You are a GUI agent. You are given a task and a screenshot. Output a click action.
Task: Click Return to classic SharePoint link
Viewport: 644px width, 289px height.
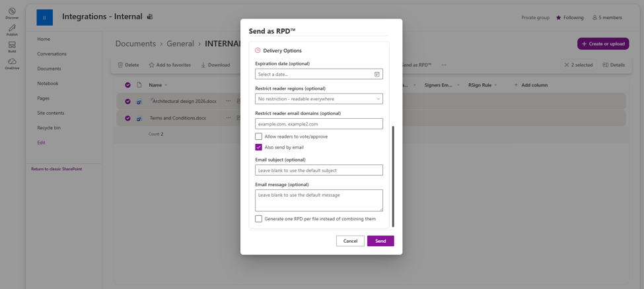click(x=57, y=169)
